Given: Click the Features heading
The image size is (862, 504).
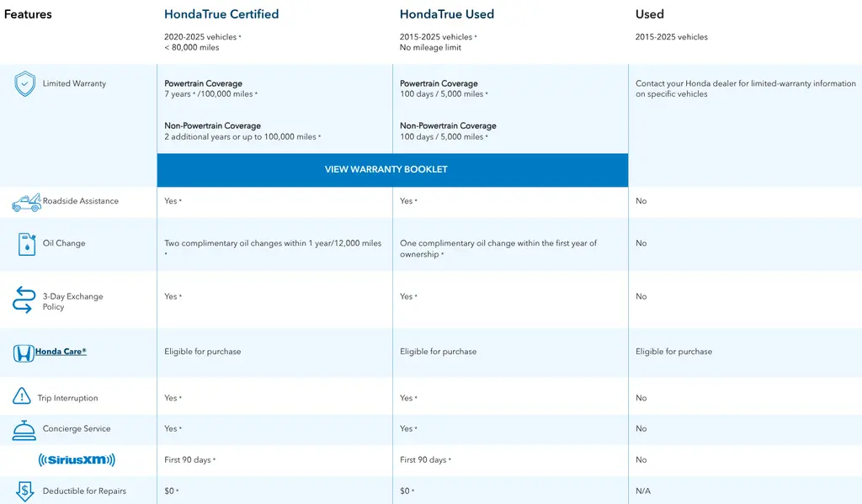Looking at the screenshot, I should point(28,14).
